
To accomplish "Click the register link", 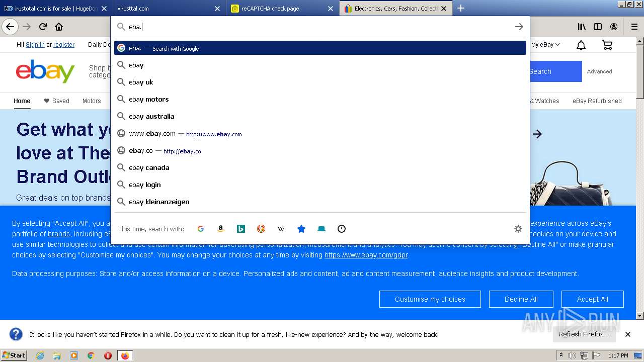I will click(64, 45).
